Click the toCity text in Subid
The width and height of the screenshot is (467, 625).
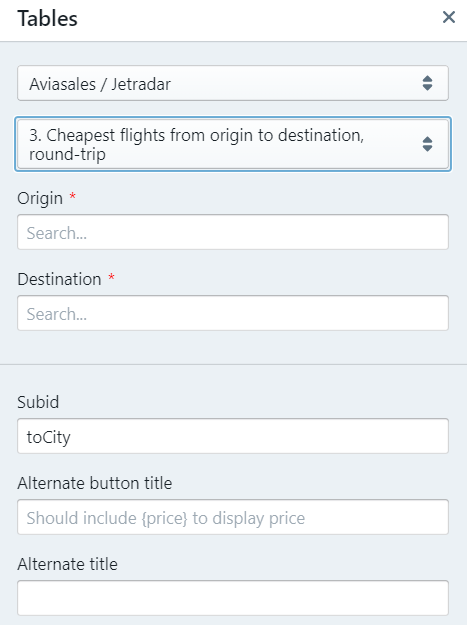tap(49, 437)
